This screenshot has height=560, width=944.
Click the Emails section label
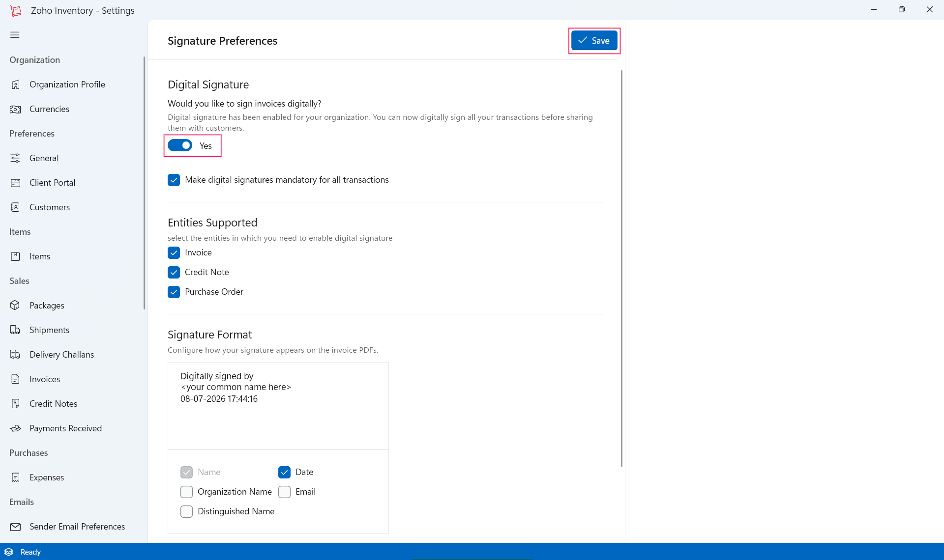(x=22, y=502)
